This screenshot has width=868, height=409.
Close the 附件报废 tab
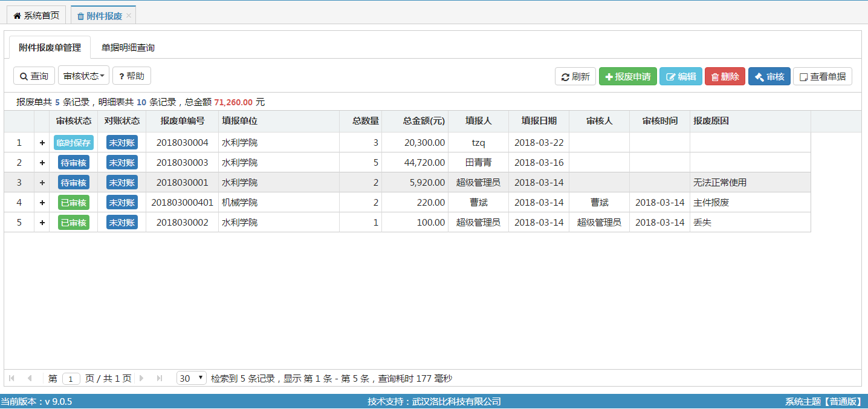[129, 16]
